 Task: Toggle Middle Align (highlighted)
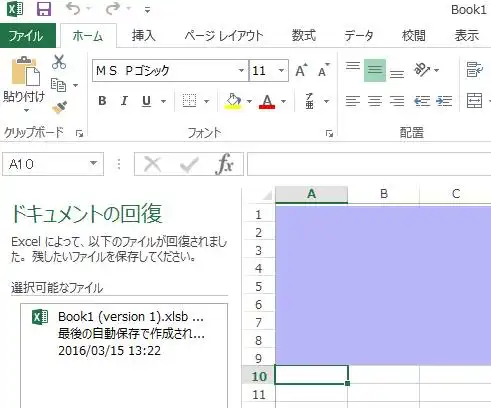(x=375, y=70)
